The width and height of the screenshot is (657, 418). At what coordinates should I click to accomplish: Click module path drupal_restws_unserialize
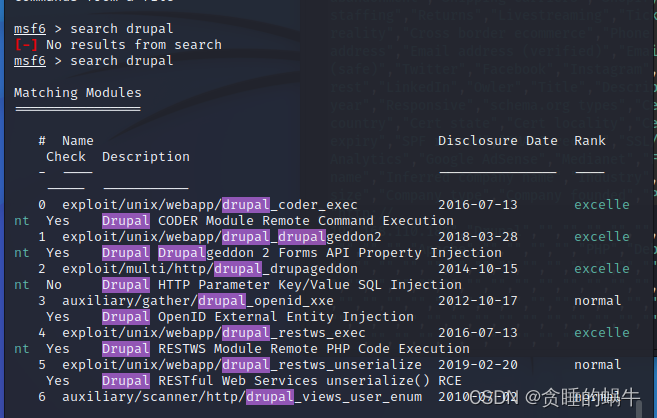[x=242, y=365]
